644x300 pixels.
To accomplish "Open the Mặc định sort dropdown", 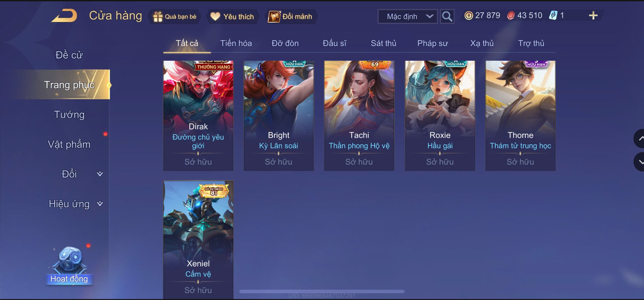I will point(408,16).
